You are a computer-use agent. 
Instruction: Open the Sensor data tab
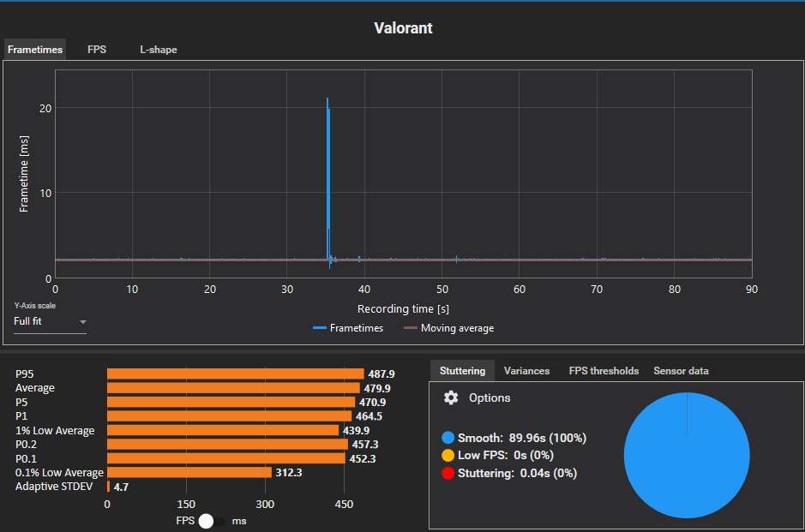point(681,371)
